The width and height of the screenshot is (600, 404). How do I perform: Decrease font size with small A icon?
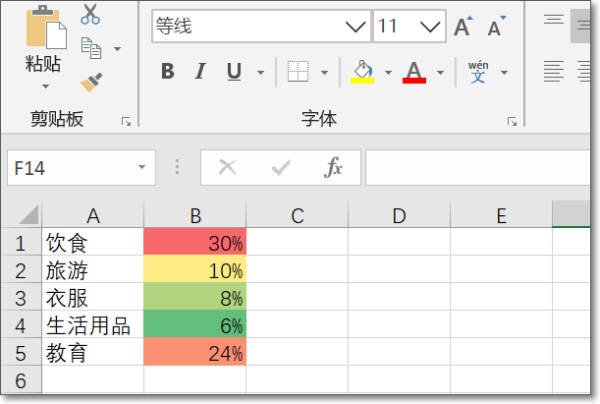click(497, 26)
